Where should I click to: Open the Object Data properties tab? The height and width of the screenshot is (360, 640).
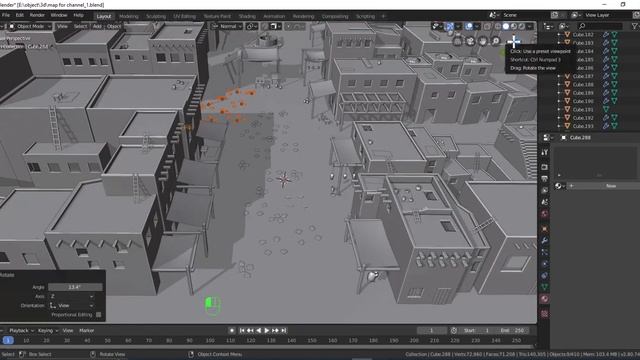pos(544,287)
